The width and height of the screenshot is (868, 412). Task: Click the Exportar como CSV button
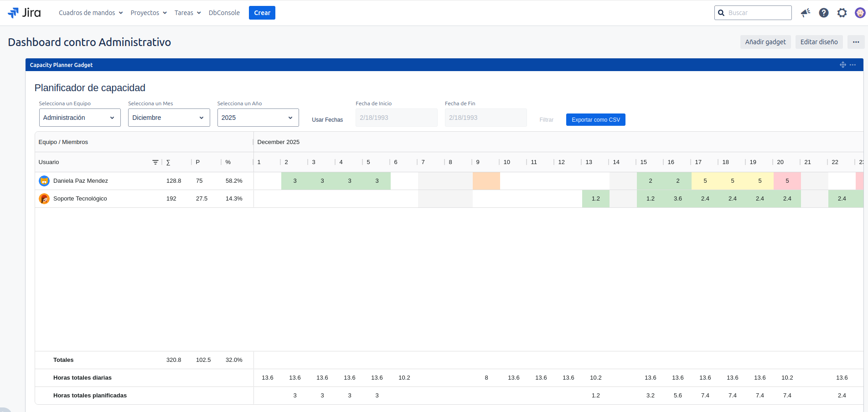[595, 119]
